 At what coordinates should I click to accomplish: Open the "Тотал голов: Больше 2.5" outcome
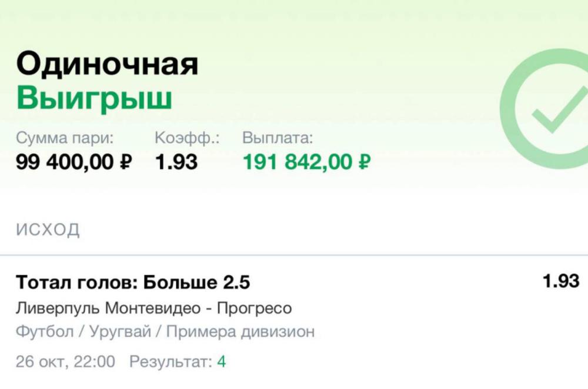[x=133, y=283]
